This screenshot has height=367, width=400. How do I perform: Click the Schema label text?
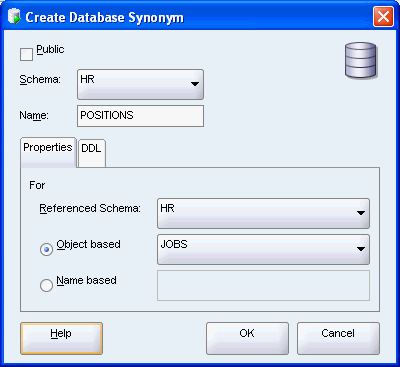(40, 80)
